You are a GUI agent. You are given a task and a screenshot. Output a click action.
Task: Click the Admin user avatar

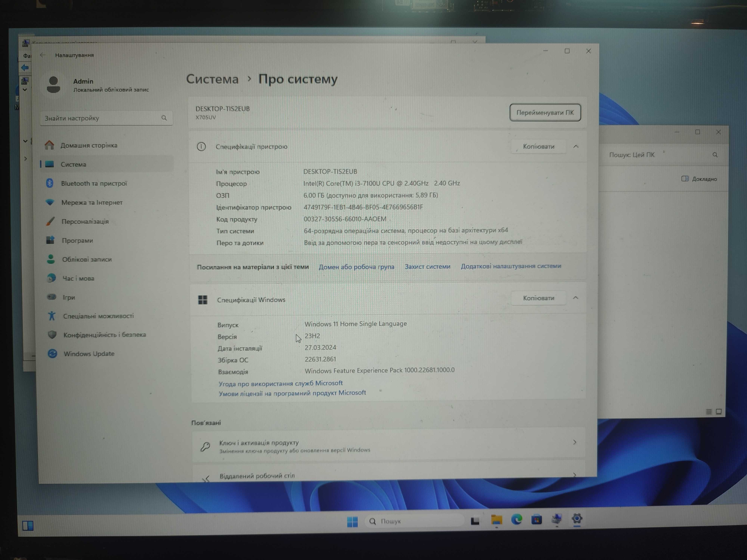point(53,84)
